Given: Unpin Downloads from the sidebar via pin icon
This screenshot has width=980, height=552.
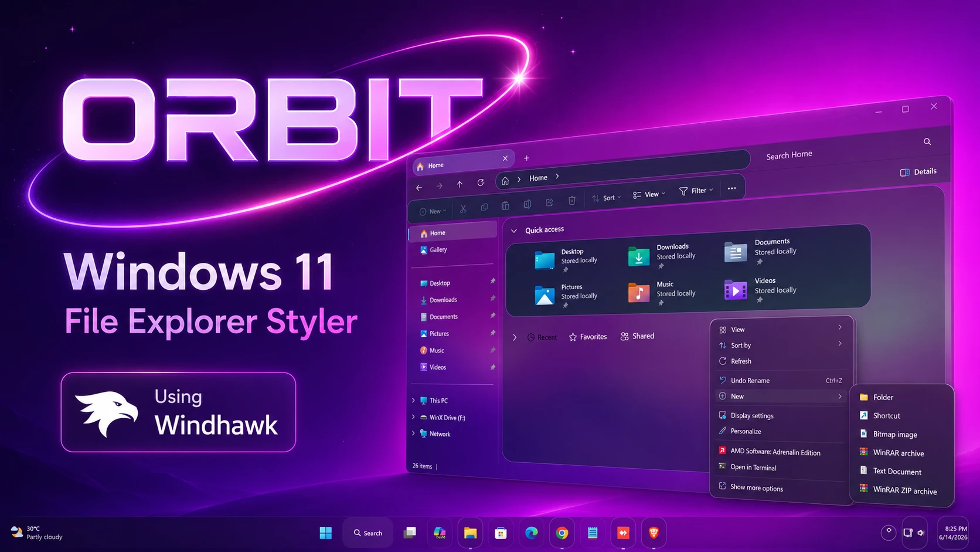Looking at the screenshot, I should [492, 298].
